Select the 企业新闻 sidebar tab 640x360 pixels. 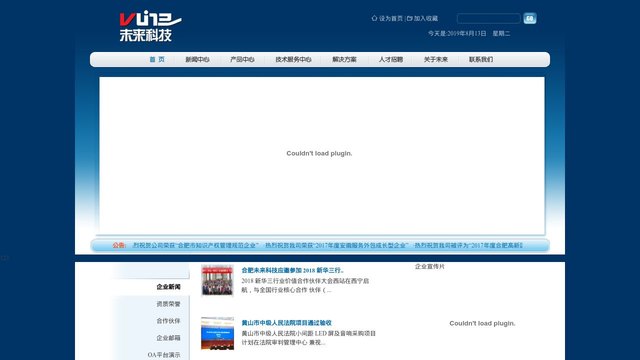pyautogui.click(x=168, y=287)
